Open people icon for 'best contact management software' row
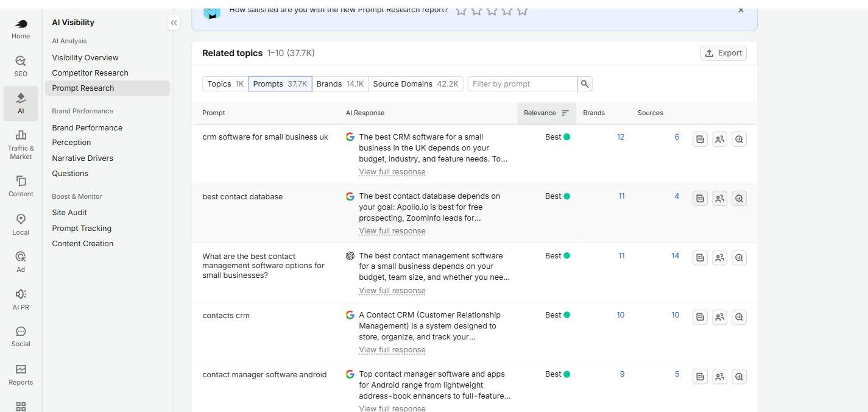868x412 pixels. pyautogui.click(x=719, y=258)
